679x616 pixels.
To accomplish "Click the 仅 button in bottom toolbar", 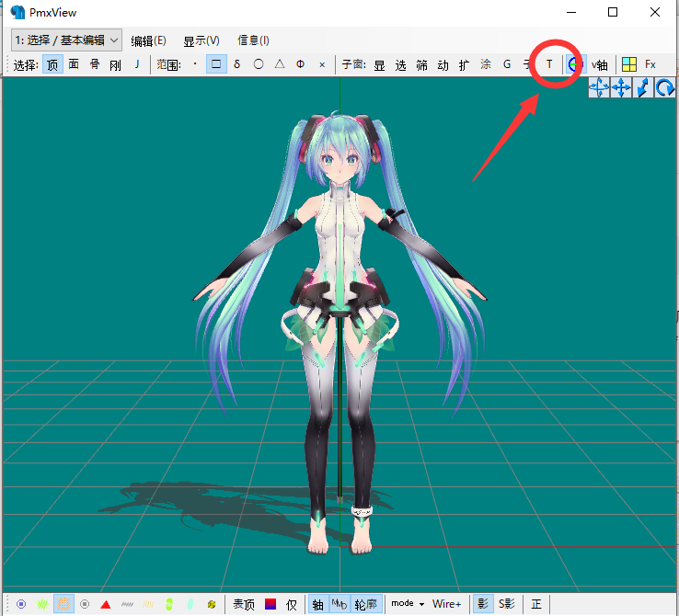I will (292, 604).
